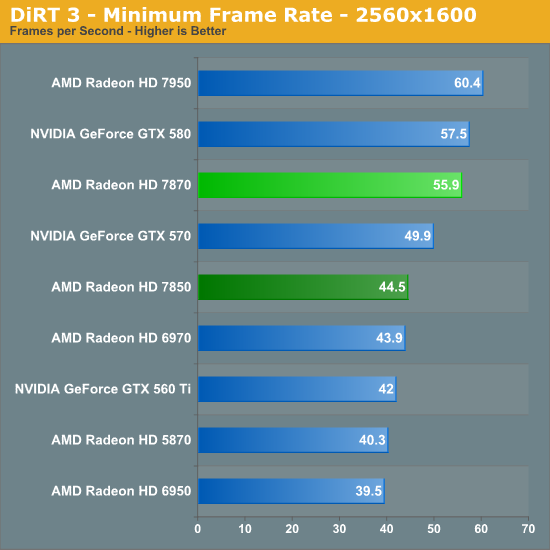Select the 'AMD Radeon HD 7950' label

[x=121, y=83]
